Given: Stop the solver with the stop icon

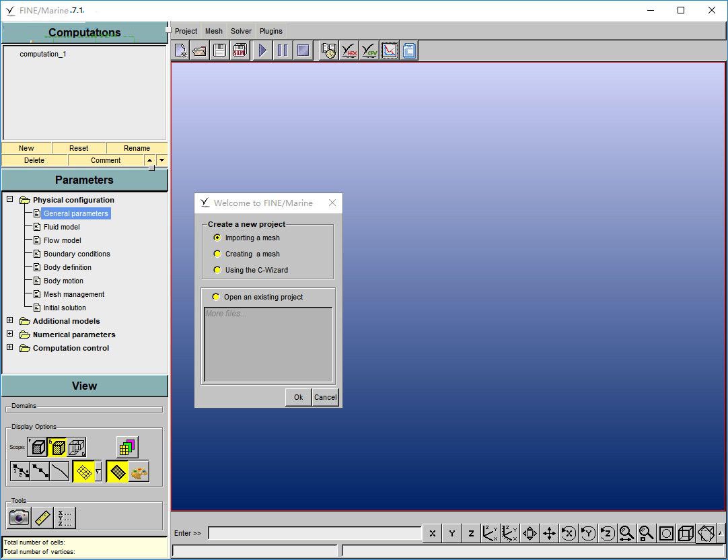Looking at the screenshot, I should click(x=303, y=50).
